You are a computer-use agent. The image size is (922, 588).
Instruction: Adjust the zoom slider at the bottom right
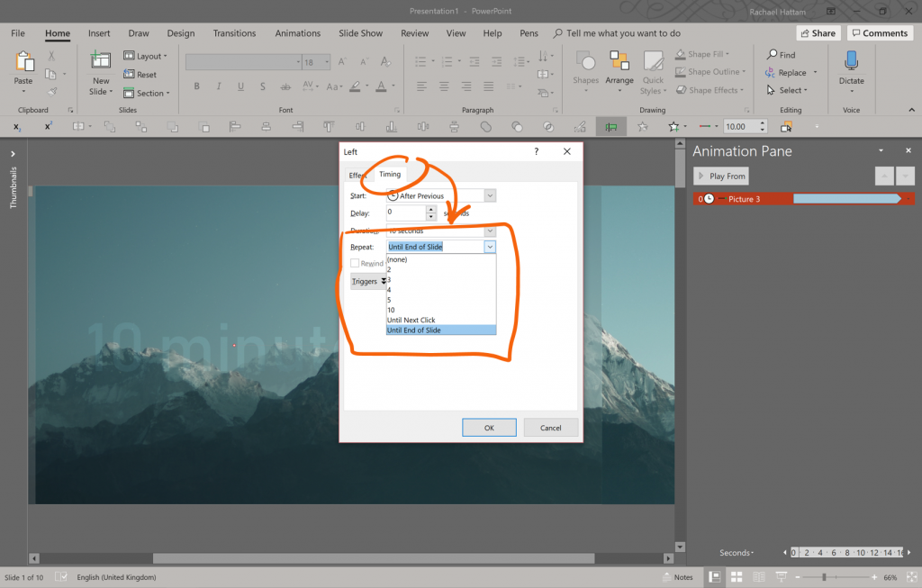[x=825, y=577]
